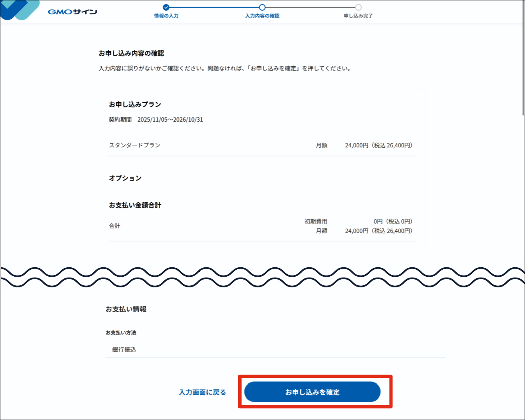
Task: Select the 情報の入力 step label
Action: click(165, 16)
